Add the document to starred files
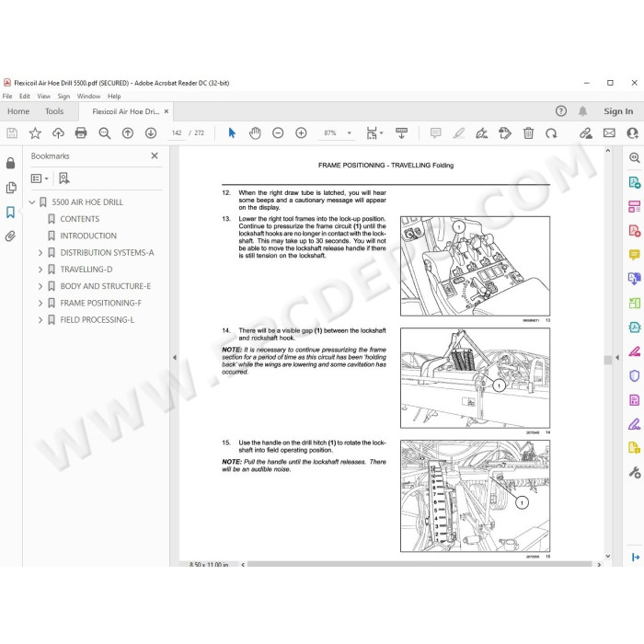 coord(35,133)
